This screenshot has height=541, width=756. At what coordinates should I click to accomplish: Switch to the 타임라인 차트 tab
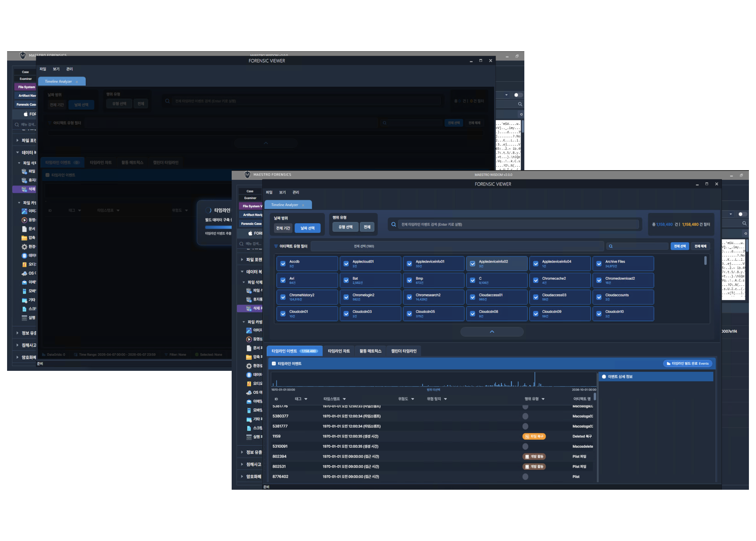tap(339, 351)
